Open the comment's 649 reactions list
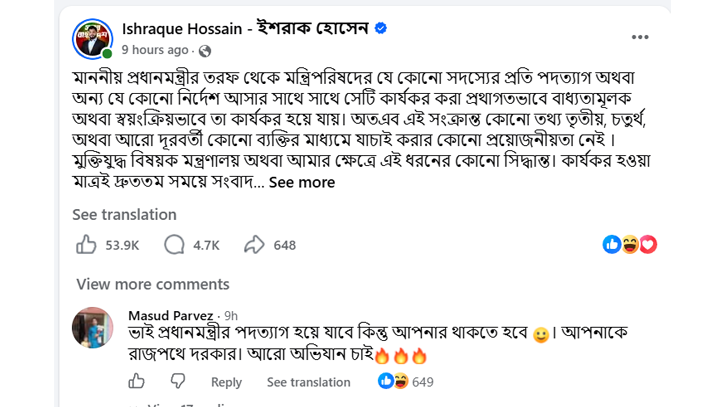The height and width of the screenshot is (407, 725). click(x=406, y=382)
